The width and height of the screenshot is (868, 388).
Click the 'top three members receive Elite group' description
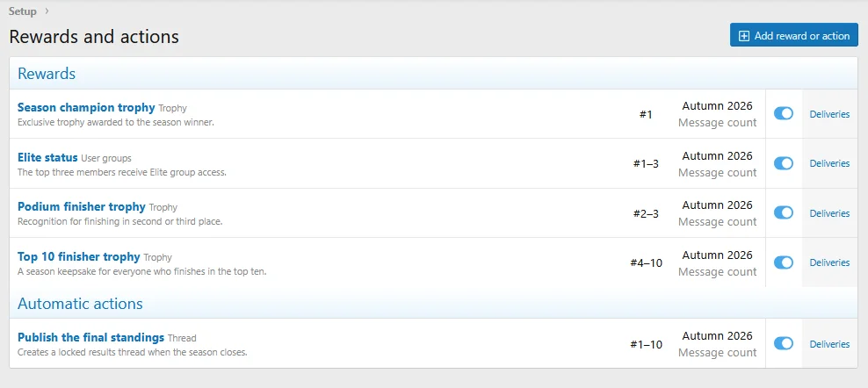122,172
